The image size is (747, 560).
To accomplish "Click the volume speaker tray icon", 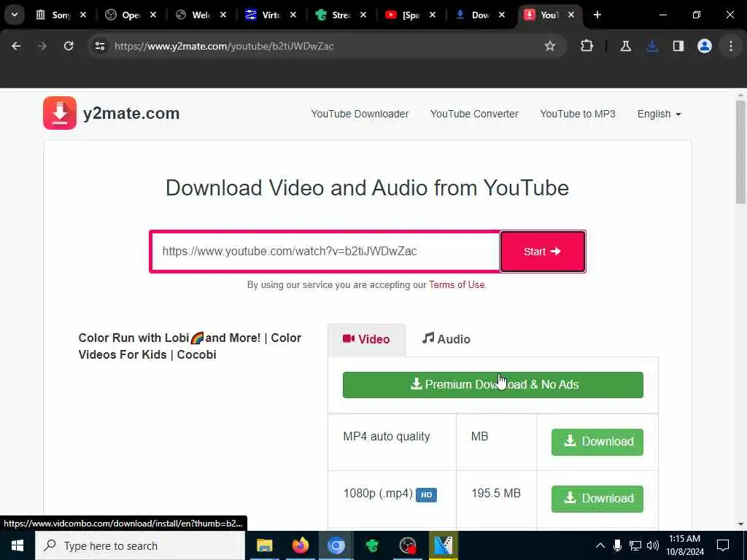I will pyautogui.click(x=653, y=545).
